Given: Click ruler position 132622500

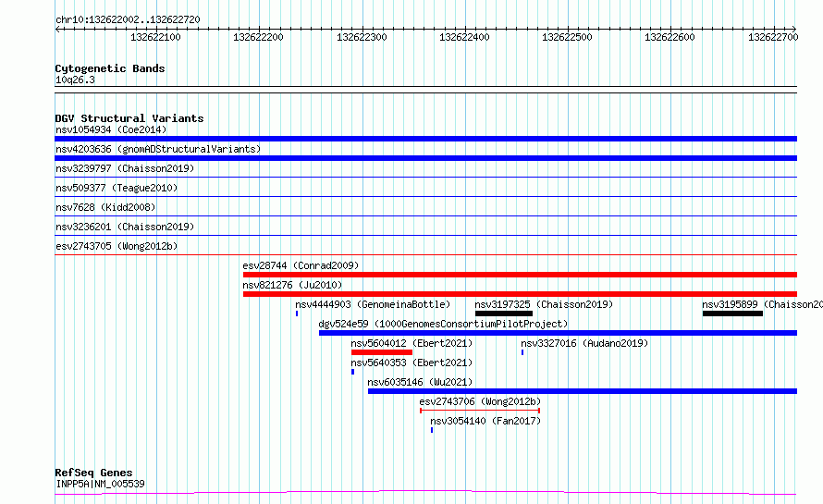Looking at the screenshot, I should click(x=567, y=37).
